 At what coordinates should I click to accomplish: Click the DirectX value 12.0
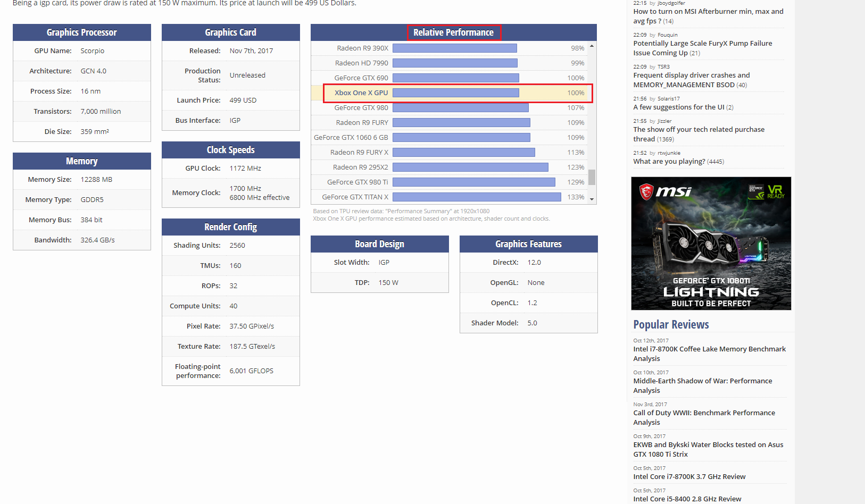tap(534, 262)
